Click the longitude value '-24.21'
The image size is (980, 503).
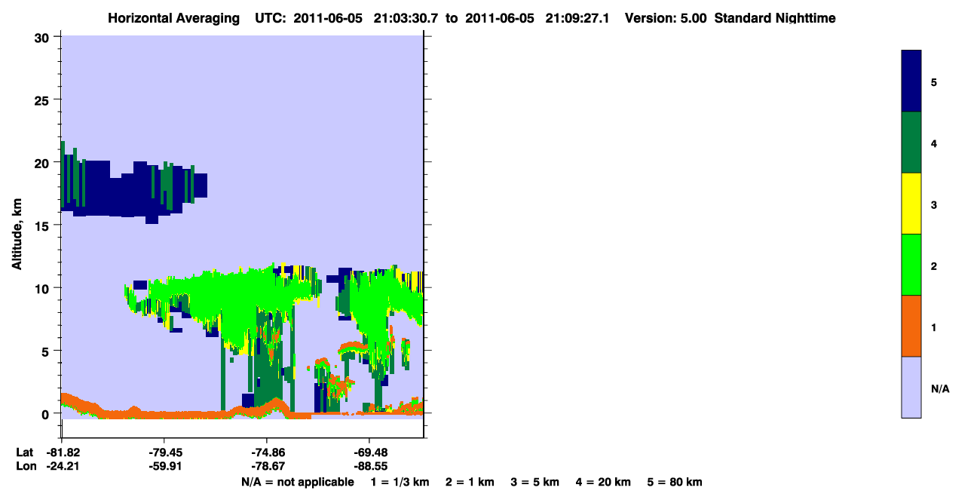tap(63, 467)
